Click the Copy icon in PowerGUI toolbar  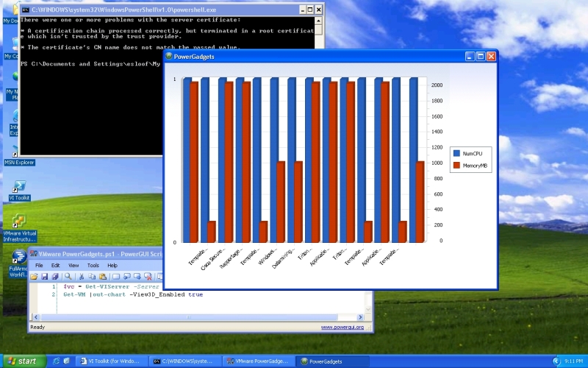[x=92, y=277]
